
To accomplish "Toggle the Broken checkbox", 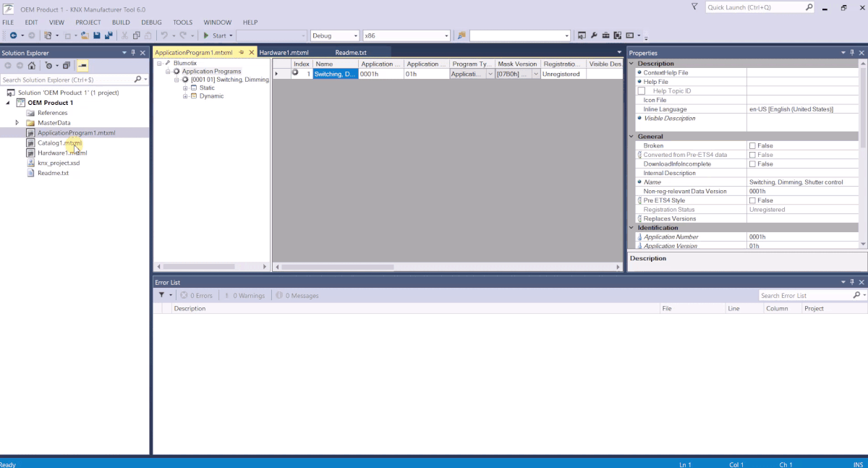I will (x=752, y=145).
